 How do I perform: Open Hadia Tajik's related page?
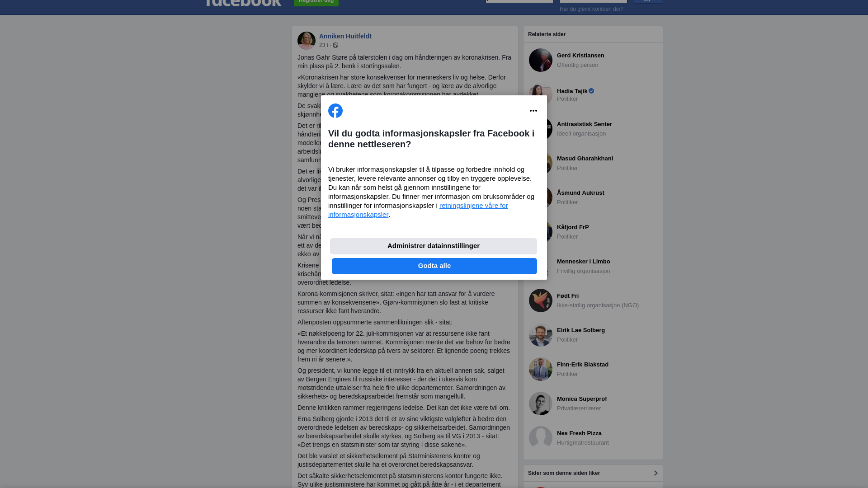point(572,91)
